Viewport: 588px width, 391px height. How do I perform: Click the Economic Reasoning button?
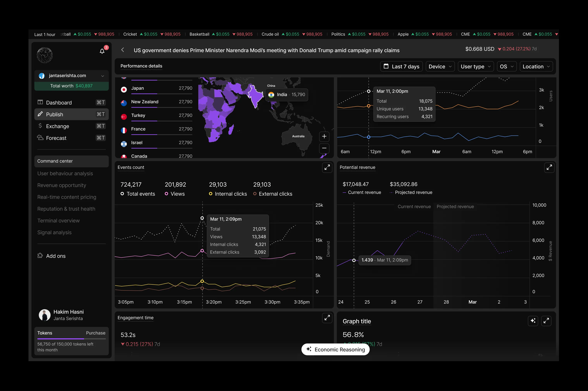[335, 349]
